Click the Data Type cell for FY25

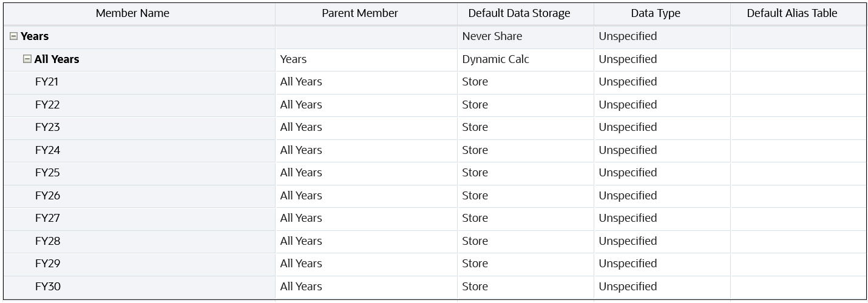tap(628, 173)
